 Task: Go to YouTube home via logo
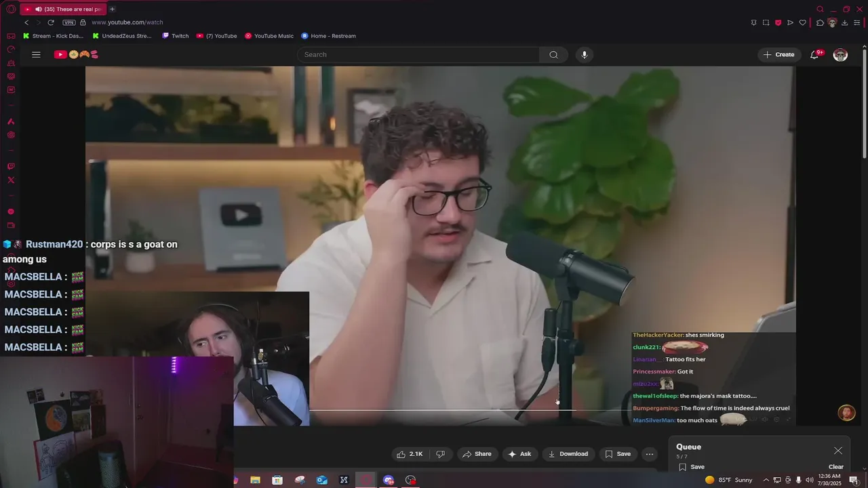[x=76, y=54]
